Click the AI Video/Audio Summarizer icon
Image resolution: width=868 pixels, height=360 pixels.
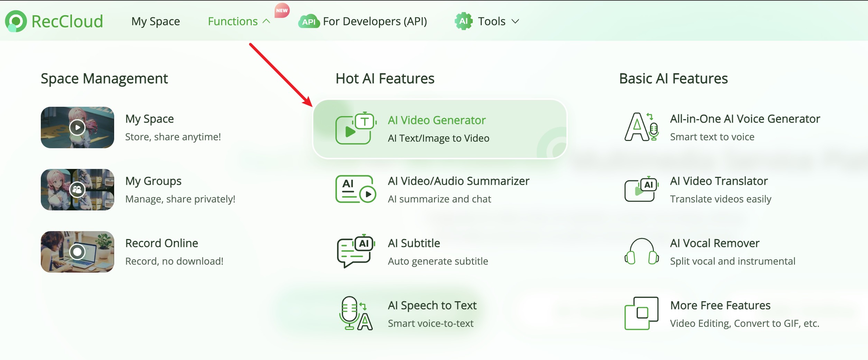pyautogui.click(x=355, y=189)
